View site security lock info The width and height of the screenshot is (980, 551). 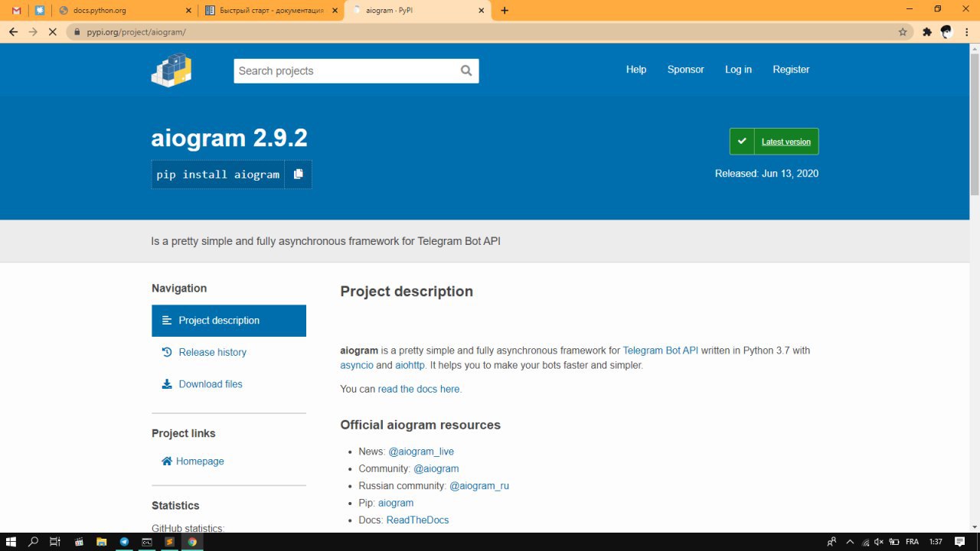click(x=77, y=32)
